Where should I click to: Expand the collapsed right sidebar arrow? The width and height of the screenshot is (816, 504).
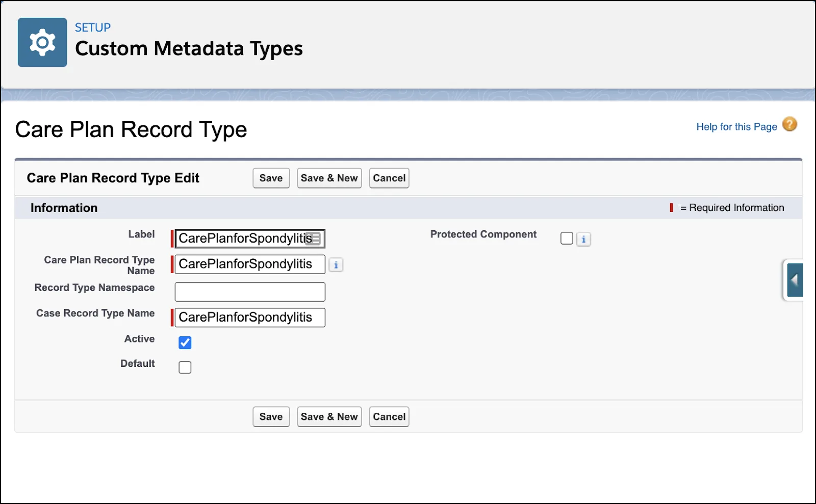click(795, 280)
